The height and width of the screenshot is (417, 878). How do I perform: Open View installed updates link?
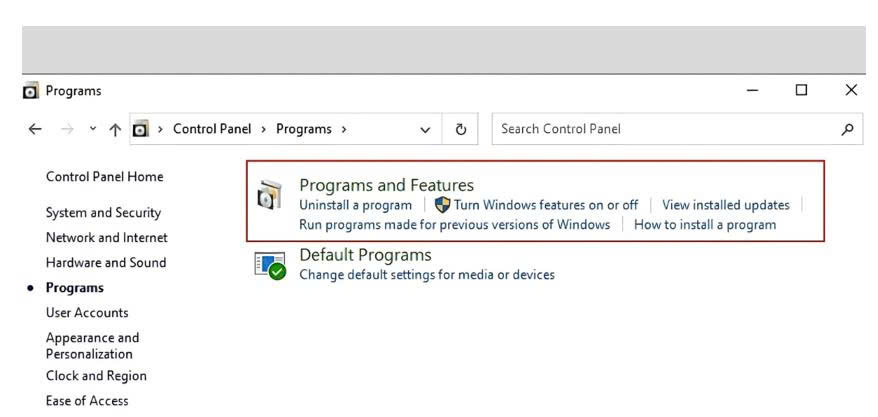726,205
